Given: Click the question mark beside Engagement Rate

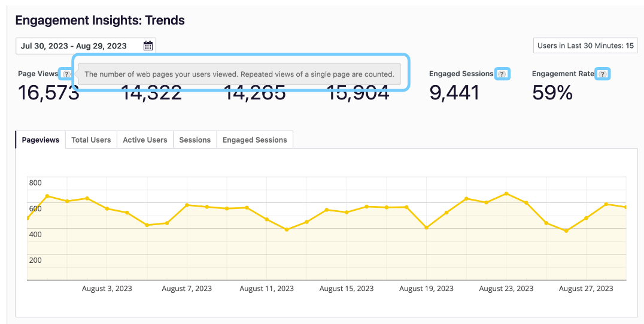Looking at the screenshot, I should [x=603, y=74].
